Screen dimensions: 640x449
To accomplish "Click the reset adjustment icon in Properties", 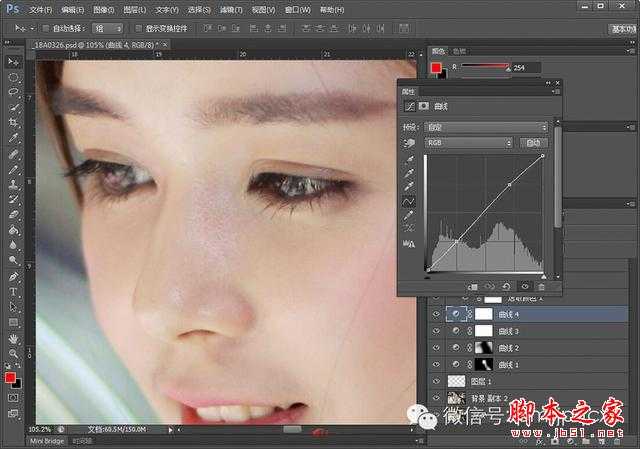I will click(508, 287).
